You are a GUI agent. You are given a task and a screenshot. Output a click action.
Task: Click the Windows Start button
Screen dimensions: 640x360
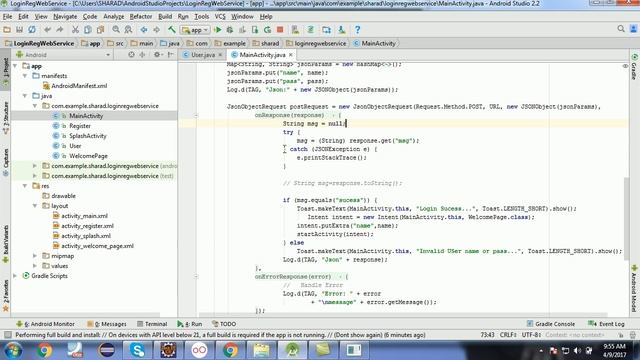(13, 350)
